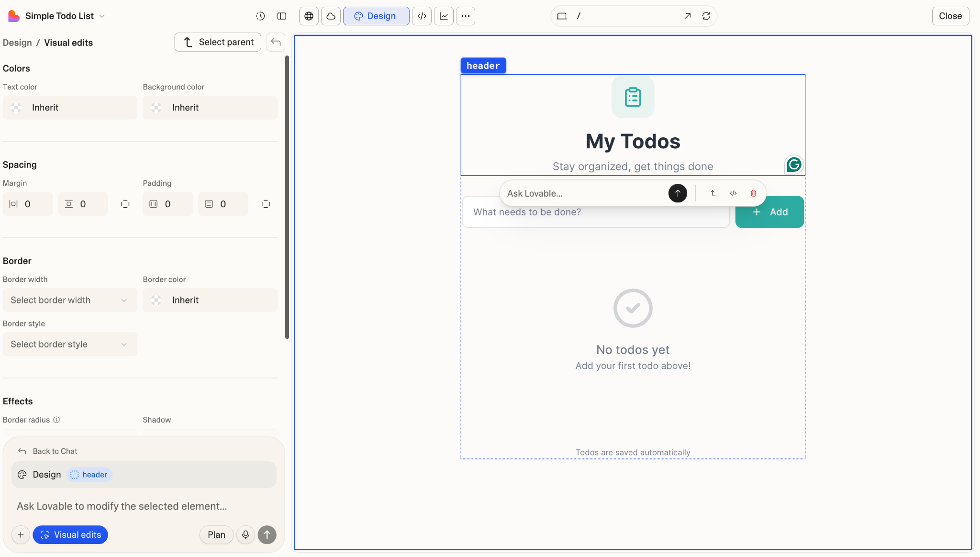Open the Select border style dropdown
This screenshot has width=980, height=557.
tap(70, 344)
